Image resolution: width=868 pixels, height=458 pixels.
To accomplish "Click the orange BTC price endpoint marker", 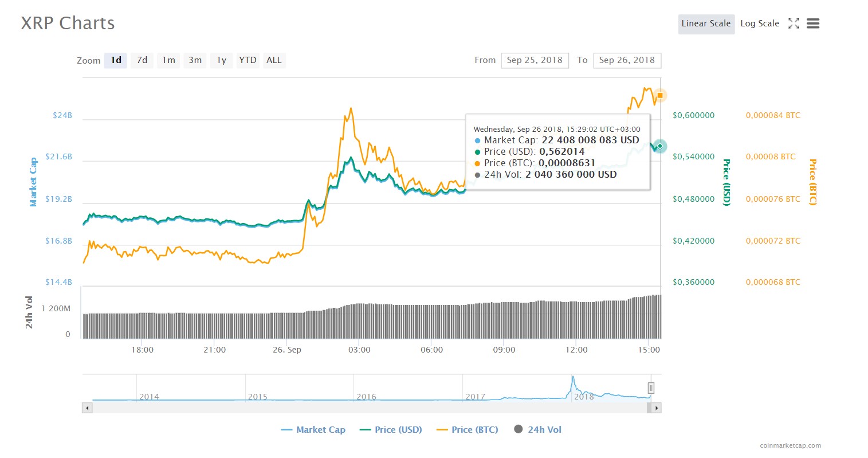I will pos(660,95).
